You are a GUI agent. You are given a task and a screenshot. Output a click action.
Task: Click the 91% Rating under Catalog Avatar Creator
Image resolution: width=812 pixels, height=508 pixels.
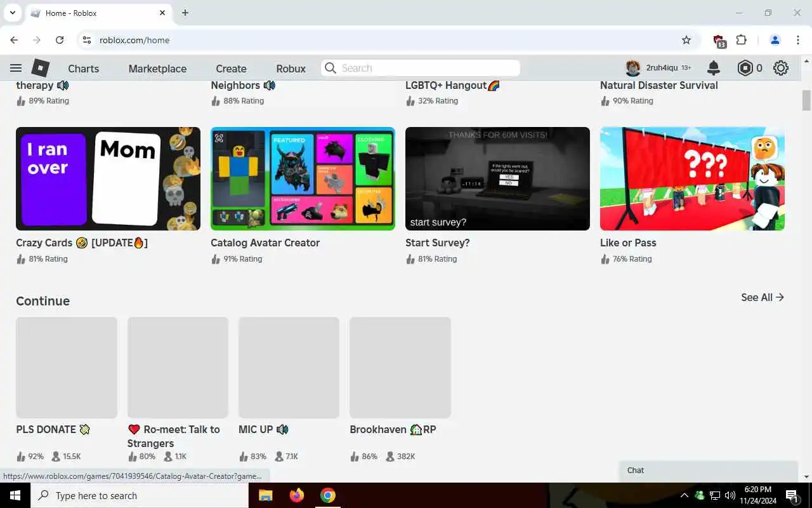pos(243,259)
